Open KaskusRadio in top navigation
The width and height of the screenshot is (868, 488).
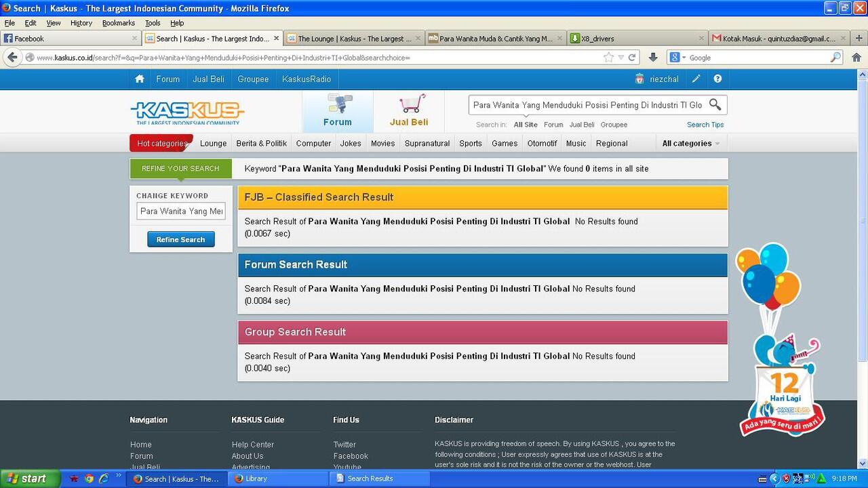pos(307,79)
